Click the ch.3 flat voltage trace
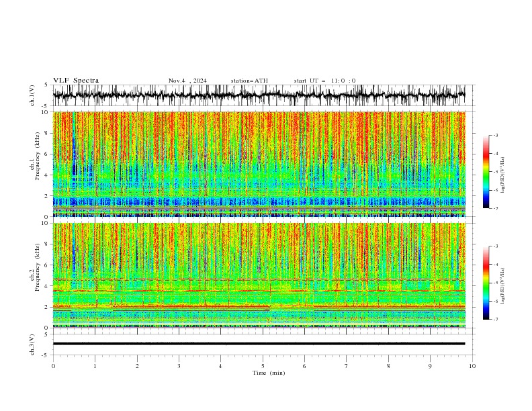 point(259,344)
